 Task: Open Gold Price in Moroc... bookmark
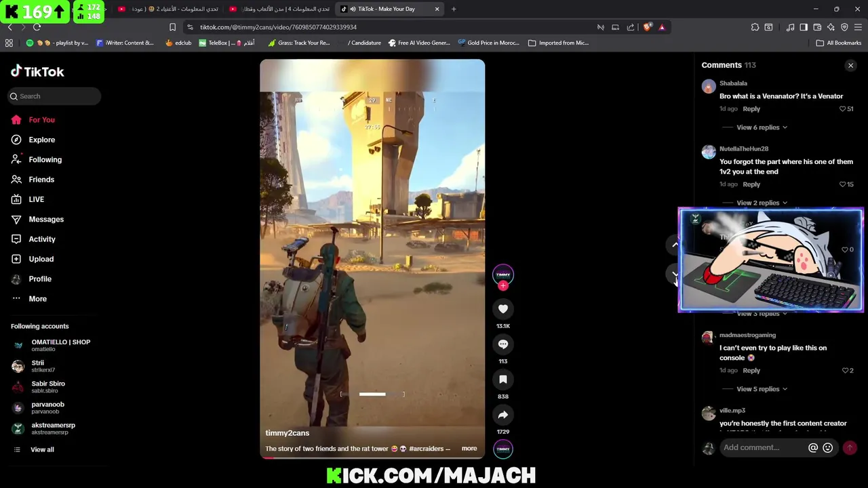coord(488,43)
